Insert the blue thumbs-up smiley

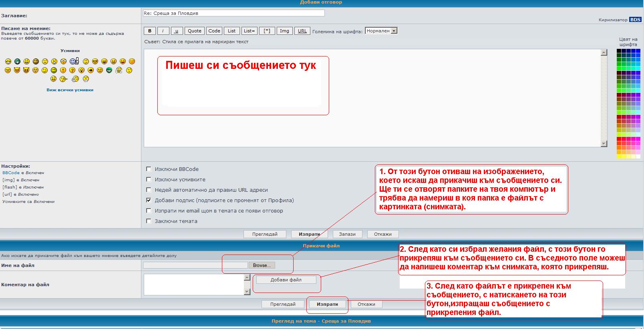[74, 61]
